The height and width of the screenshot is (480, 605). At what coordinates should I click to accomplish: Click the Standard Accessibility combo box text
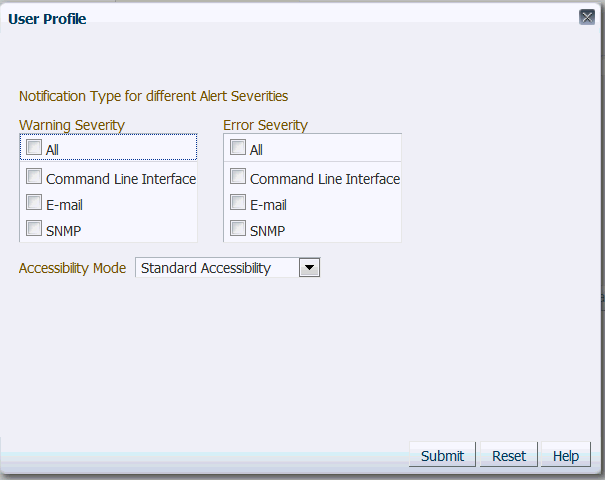coord(206,268)
